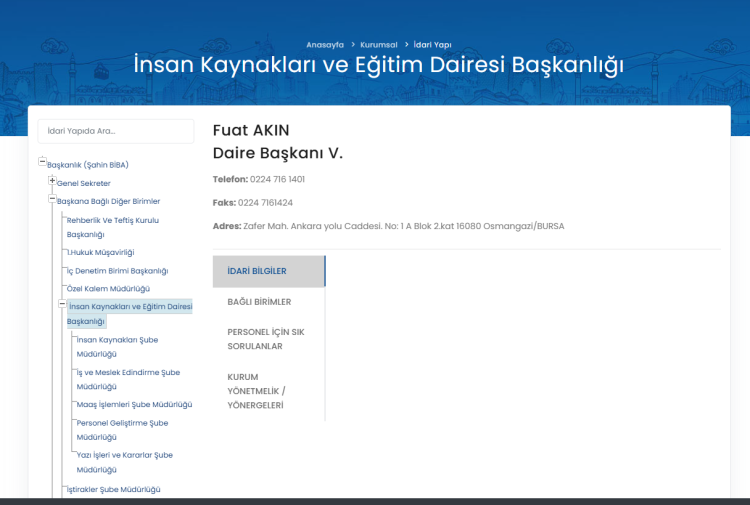The height and width of the screenshot is (505, 750).
Task: Click the Kurumsal breadcrumb link
Action: click(379, 45)
